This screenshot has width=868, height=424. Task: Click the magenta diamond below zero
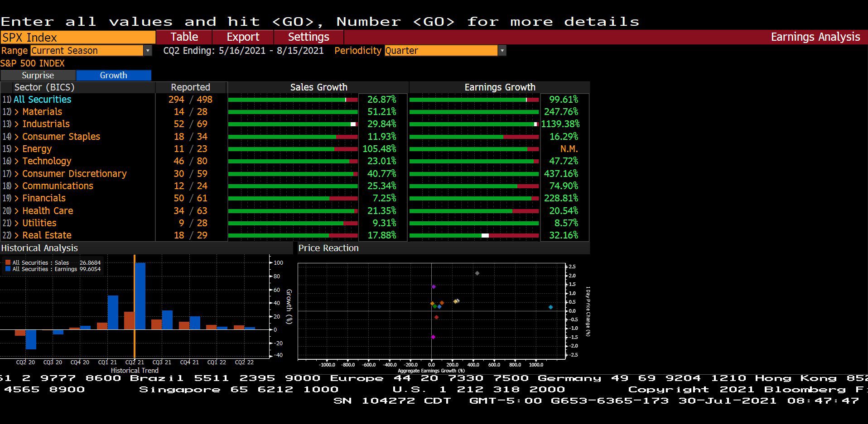pos(433,337)
